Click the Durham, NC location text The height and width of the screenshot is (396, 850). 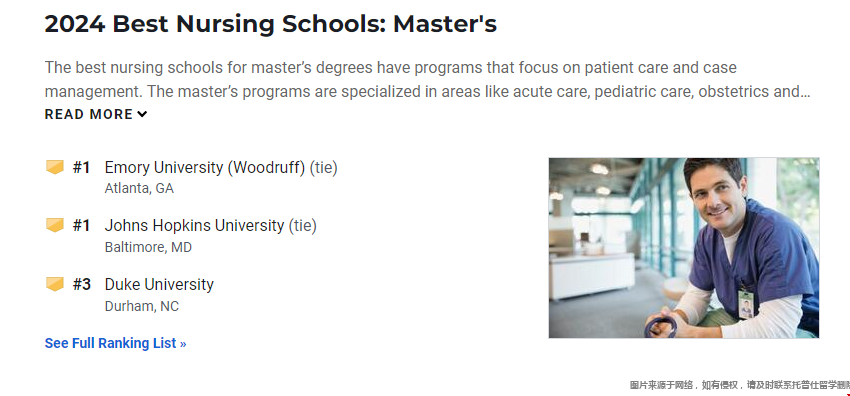141,307
